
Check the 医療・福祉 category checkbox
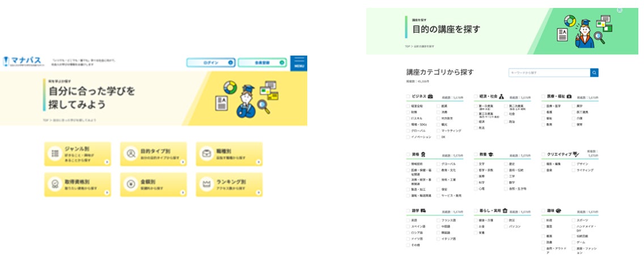coord(543,96)
